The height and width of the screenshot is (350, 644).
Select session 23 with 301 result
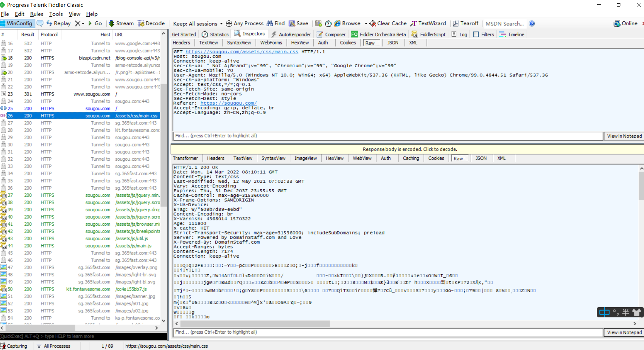click(x=80, y=94)
